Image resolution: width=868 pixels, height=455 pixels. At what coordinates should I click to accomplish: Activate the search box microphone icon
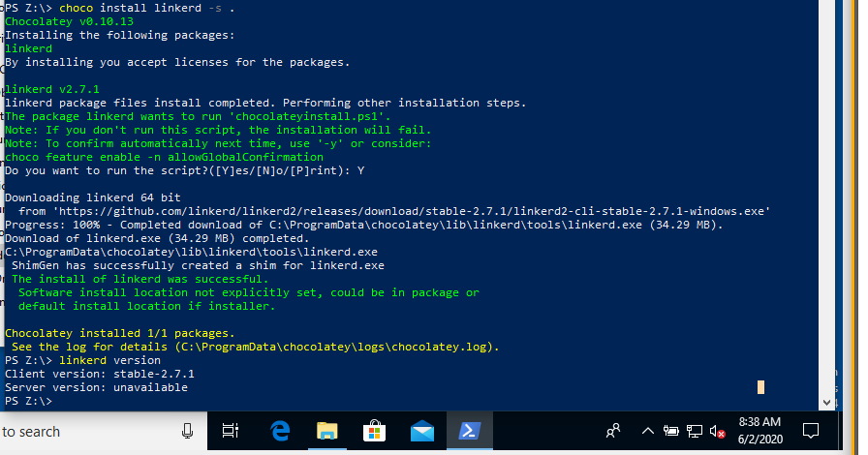(x=187, y=431)
